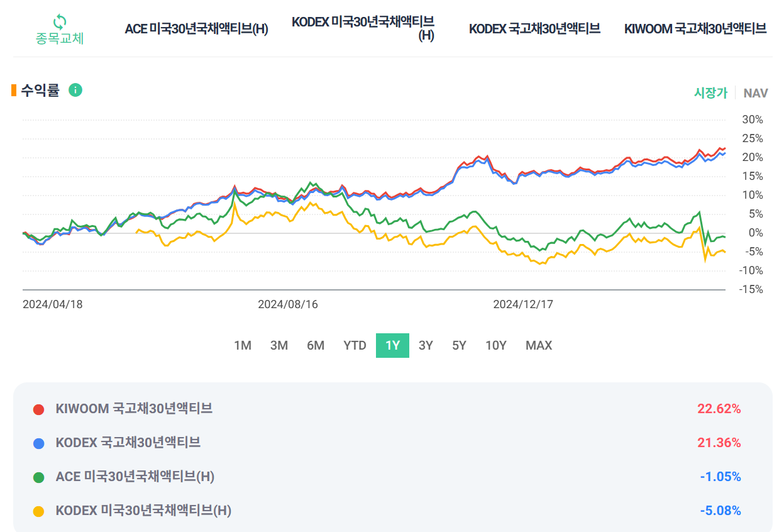This screenshot has width=784, height=532.
Task: Open ACE 미국30년국채액티브(H) from the header
Action: pyautogui.click(x=197, y=28)
